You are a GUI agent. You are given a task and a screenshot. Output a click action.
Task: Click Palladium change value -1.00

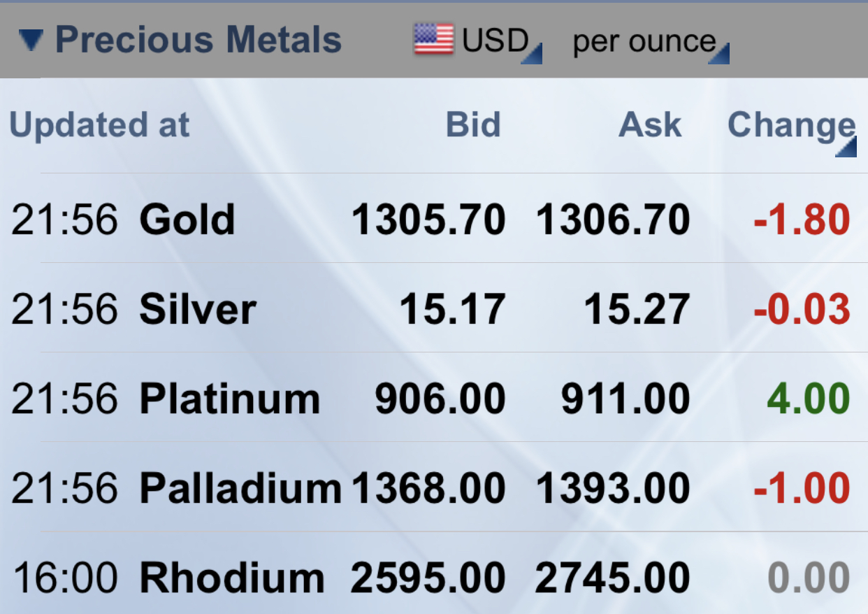point(802,488)
